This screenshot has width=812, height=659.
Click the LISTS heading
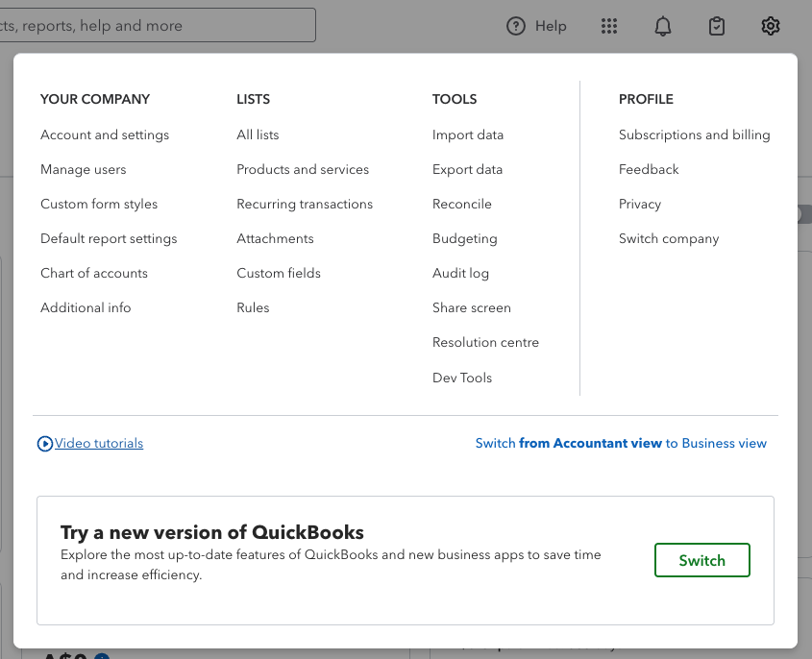(x=254, y=99)
